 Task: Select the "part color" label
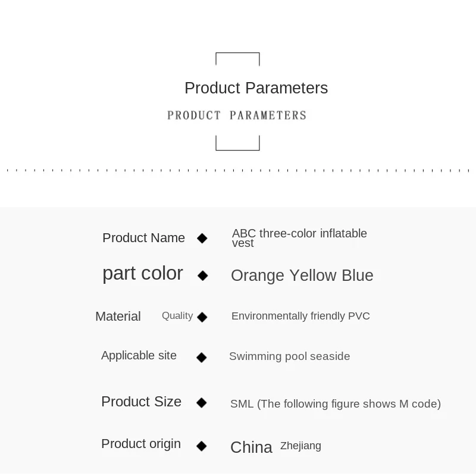pos(142,273)
